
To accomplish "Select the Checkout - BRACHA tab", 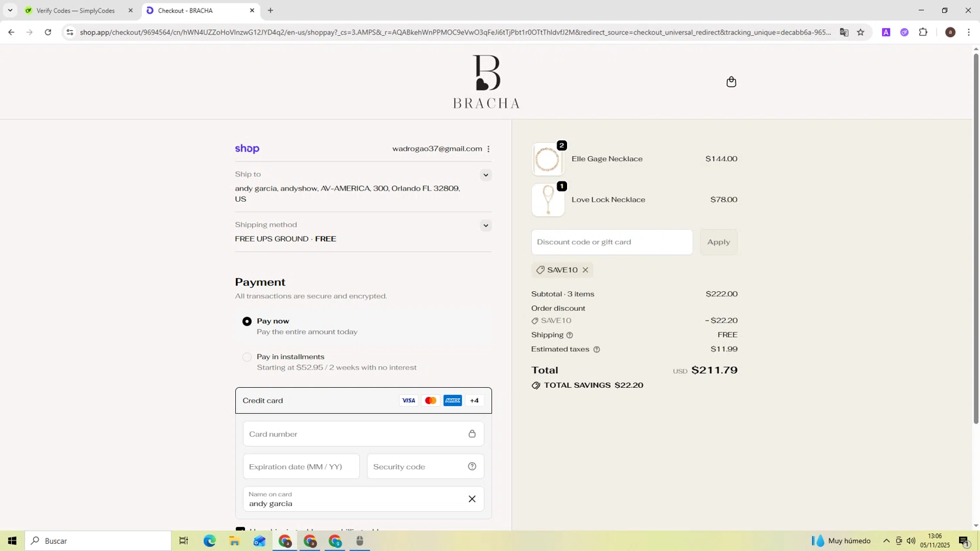I will [x=199, y=10].
